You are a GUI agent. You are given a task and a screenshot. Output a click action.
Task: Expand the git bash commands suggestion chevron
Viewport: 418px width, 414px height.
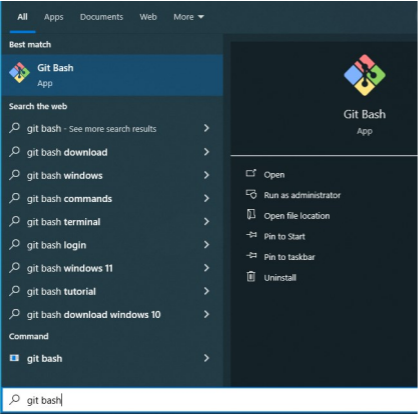coord(206,198)
